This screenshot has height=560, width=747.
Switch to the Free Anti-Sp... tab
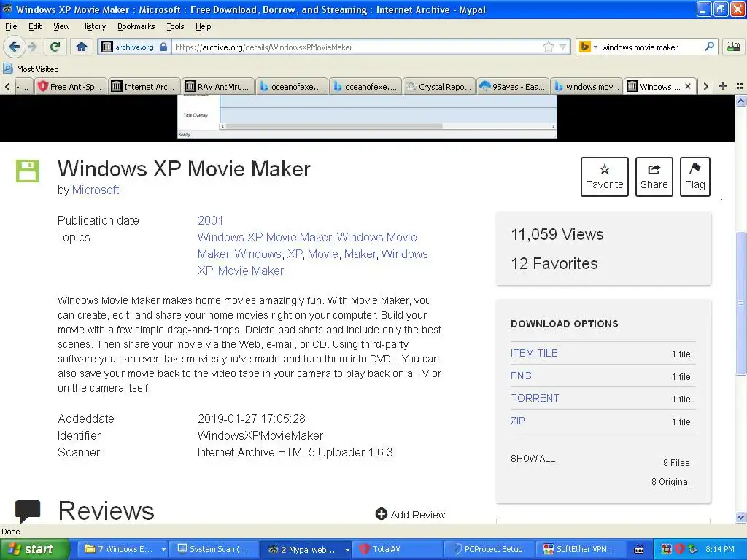tap(71, 86)
